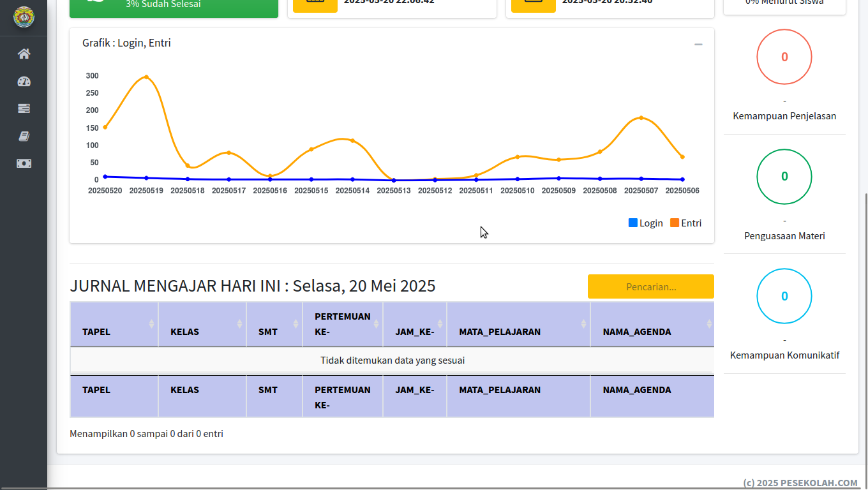Click the Kemampuan Komunikatif blue circle
Viewport: 868px width, 490px height.
784,296
